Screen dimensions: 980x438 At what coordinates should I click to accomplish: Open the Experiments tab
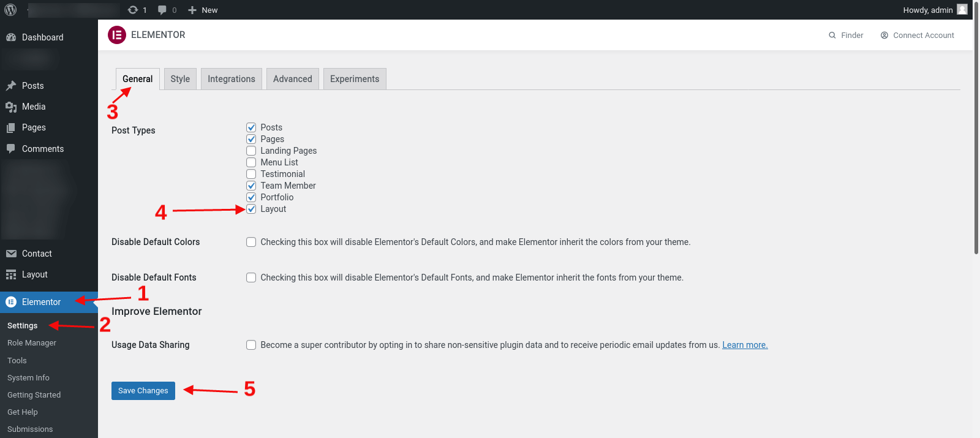[x=355, y=79]
